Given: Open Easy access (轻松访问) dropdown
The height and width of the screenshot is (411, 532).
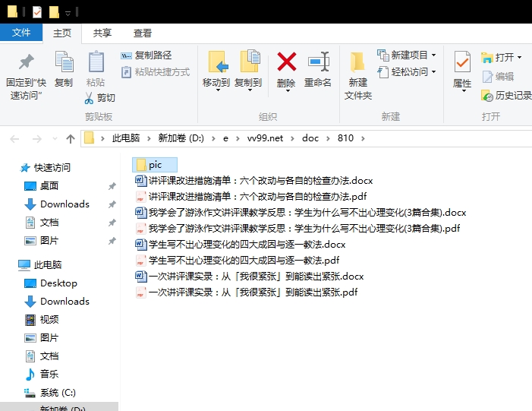Looking at the screenshot, I should [407, 71].
